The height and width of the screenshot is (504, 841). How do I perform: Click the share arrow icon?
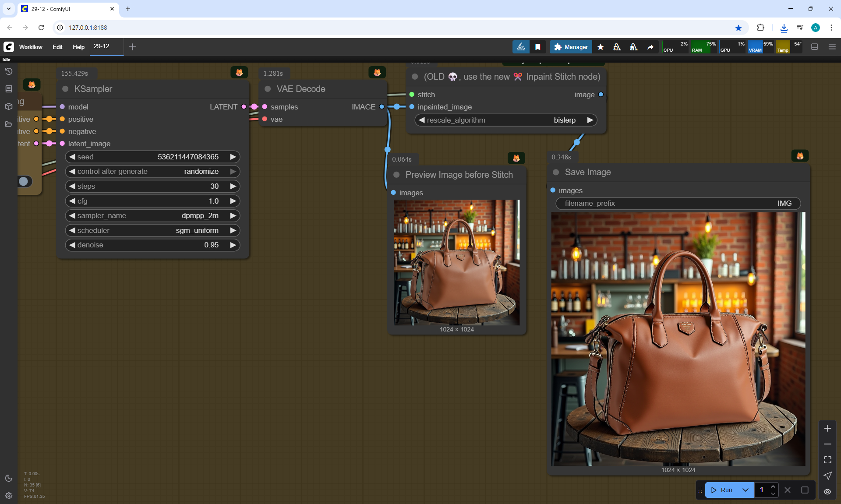(650, 47)
